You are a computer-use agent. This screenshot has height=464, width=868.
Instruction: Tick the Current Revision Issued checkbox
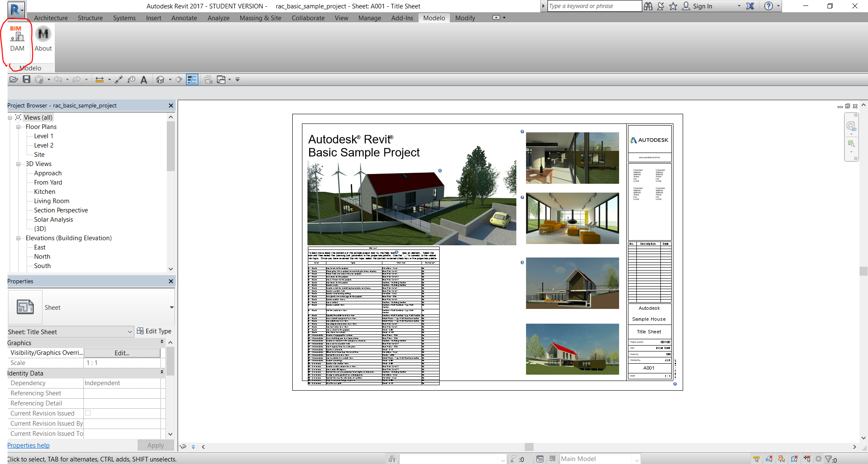point(88,413)
